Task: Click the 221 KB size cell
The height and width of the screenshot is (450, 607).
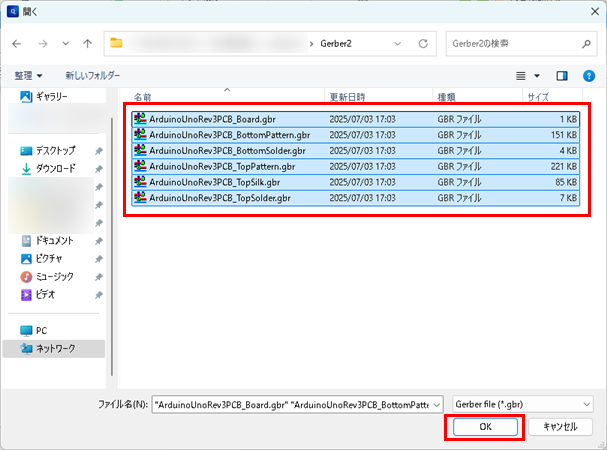Action: pyautogui.click(x=564, y=167)
